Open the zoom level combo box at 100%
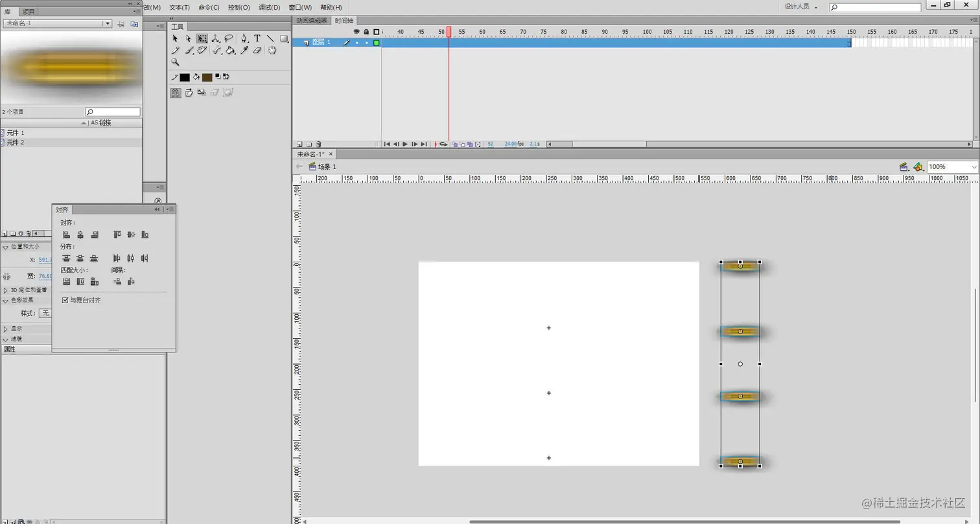The height and width of the screenshot is (524, 980). pyautogui.click(x=951, y=166)
